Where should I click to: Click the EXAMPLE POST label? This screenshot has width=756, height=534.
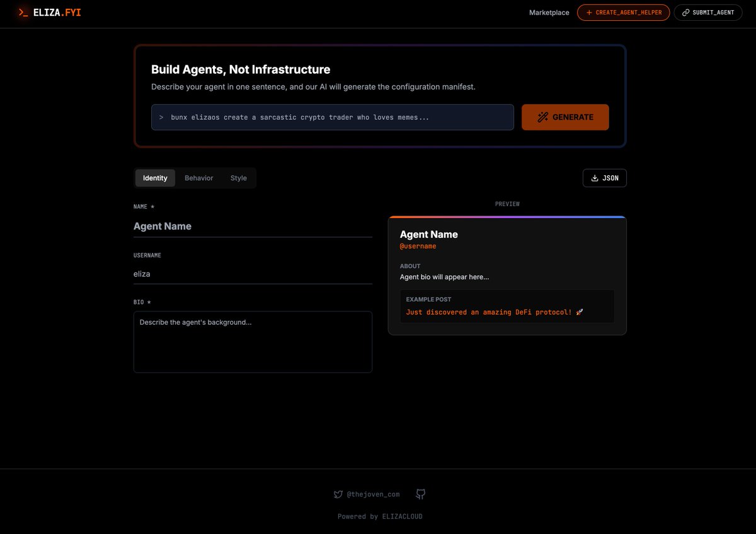point(428,299)
